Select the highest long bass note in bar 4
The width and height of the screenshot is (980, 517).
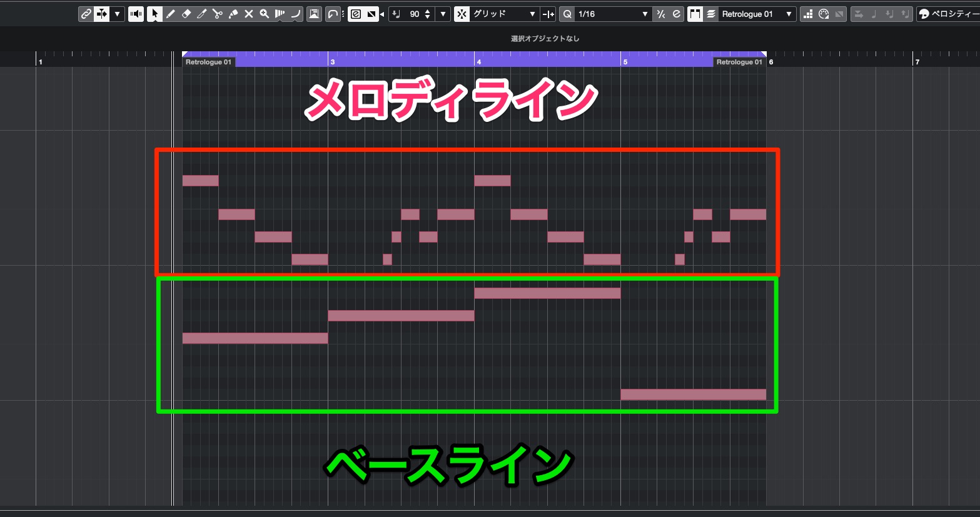[547, 293]
